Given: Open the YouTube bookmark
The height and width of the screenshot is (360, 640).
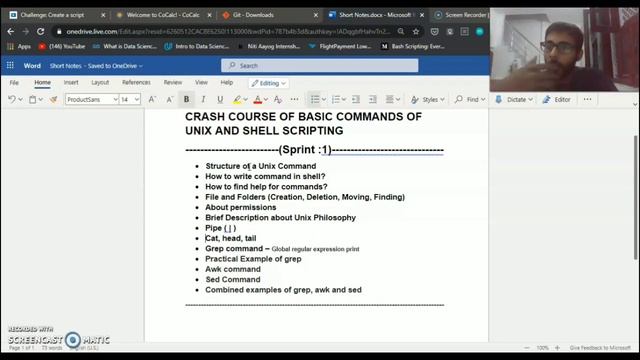Looking at the screenshot, I should pyautogui.click(x=62, y=47).
